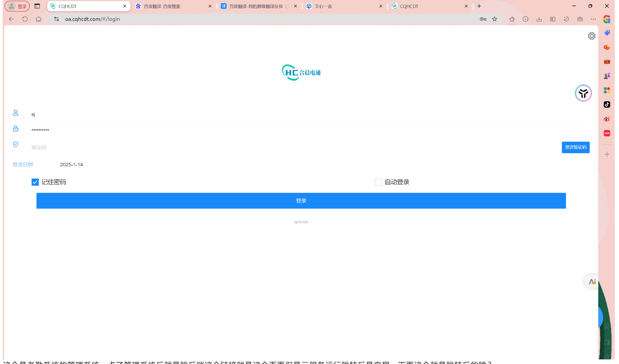The width and height of the screenshot is (619, 364).
Task: Click the red 登录 profile button
Action: pos(17,6)
